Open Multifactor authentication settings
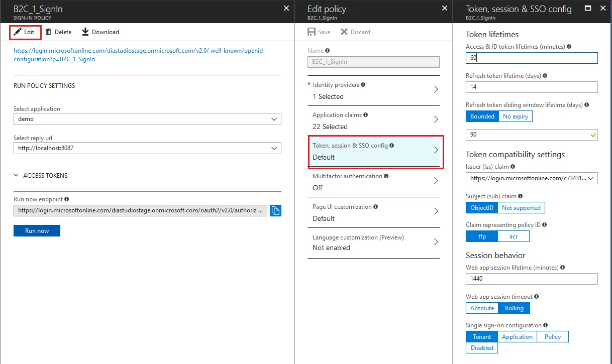The width and height of the screenshot is (612, 364). (x=373, y=181)
